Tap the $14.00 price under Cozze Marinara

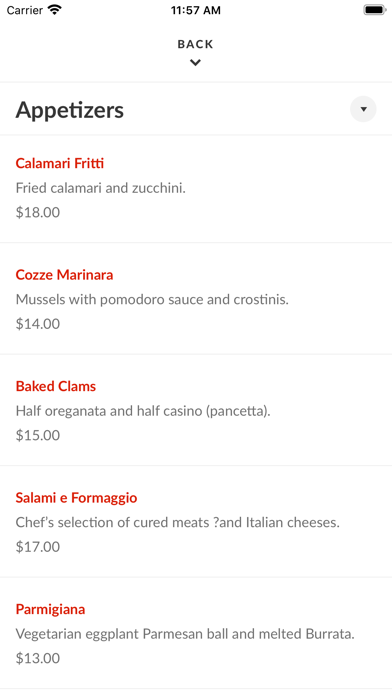[x=38, y=324]
